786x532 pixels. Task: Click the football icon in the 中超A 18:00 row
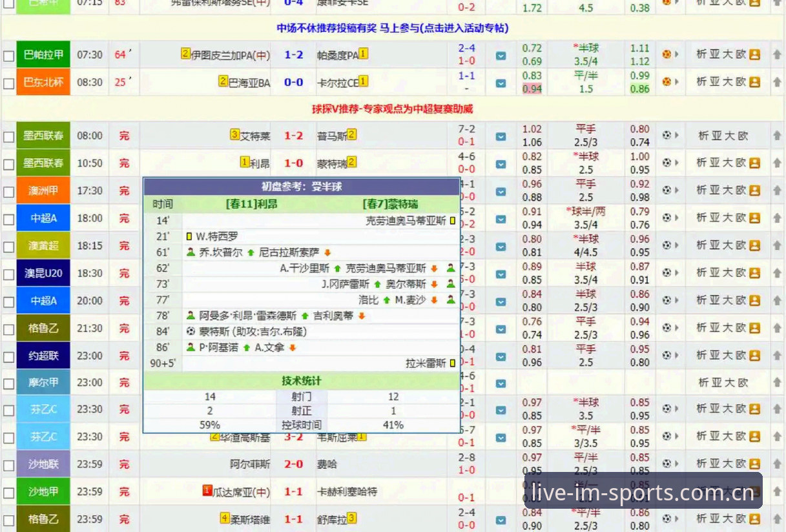tap(667, 218)
